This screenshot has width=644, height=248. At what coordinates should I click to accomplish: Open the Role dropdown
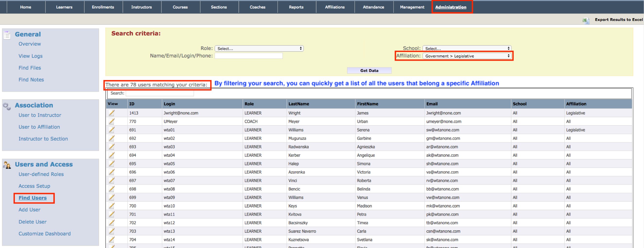coord(259,49)
